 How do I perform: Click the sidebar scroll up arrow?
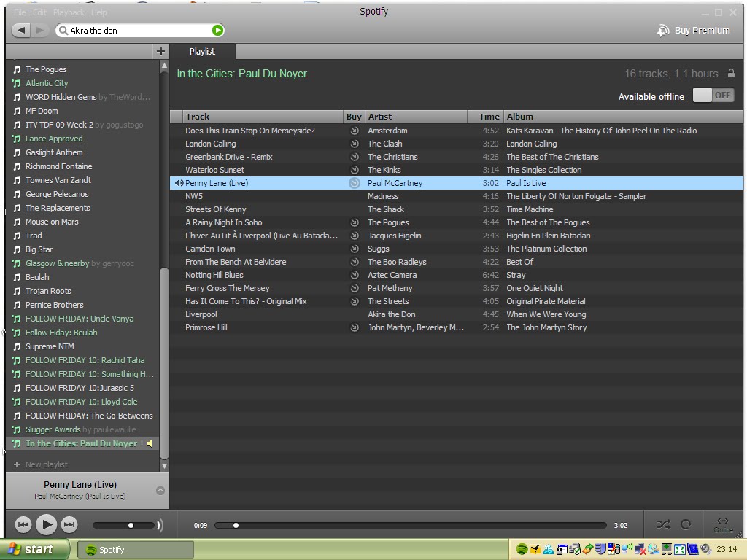pyautogui.click(x=164, y=66)
